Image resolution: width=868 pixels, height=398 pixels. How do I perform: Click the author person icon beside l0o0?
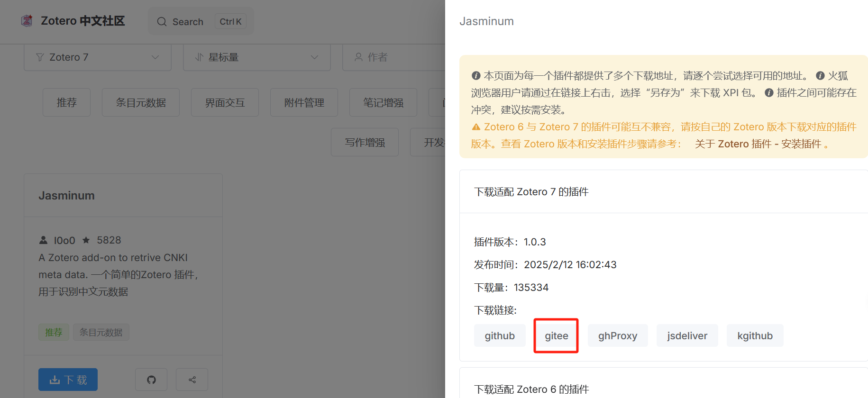pos(44,240)
